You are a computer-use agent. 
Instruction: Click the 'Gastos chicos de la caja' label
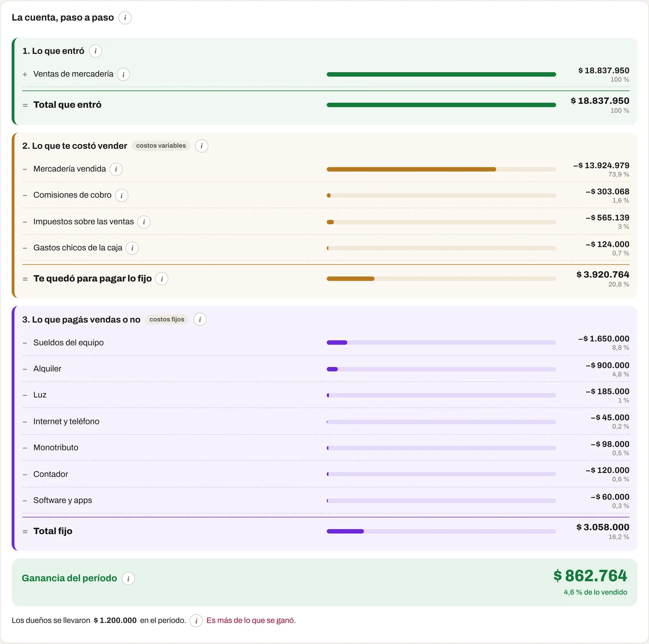click(78, 248)
